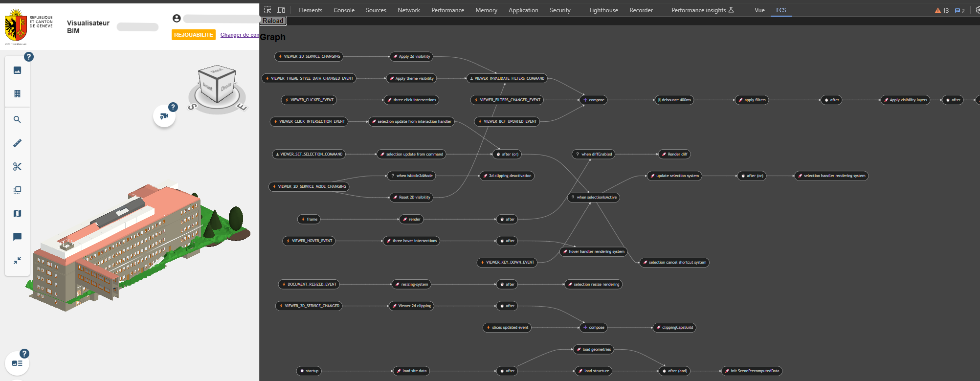980x381 pixels.
Task: Open help badge on camera button
Action: 173,107
